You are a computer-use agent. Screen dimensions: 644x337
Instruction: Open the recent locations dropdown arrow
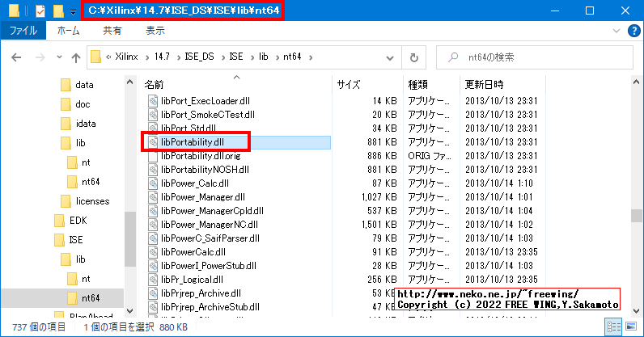coord(60,57)
